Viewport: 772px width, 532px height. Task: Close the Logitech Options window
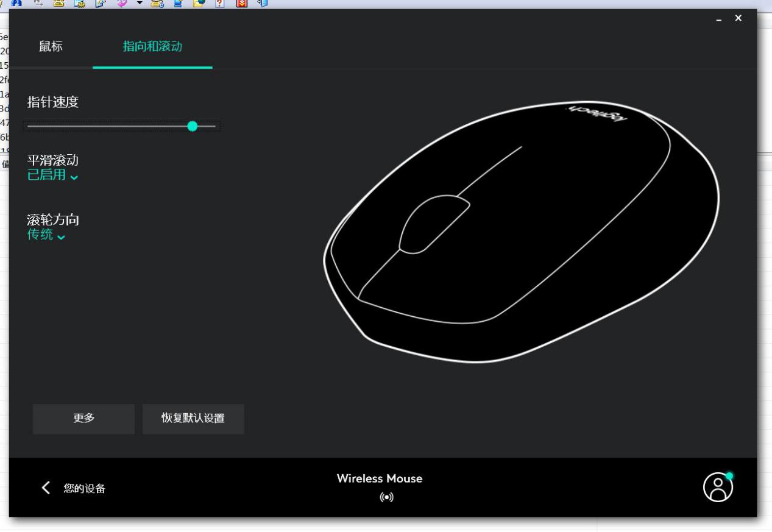pos(738,18)
